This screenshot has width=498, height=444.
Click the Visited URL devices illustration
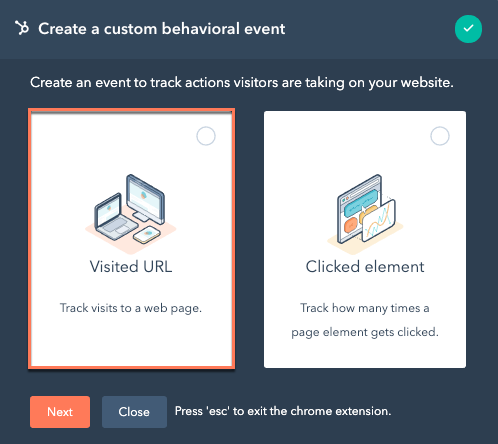click(131, 213)
